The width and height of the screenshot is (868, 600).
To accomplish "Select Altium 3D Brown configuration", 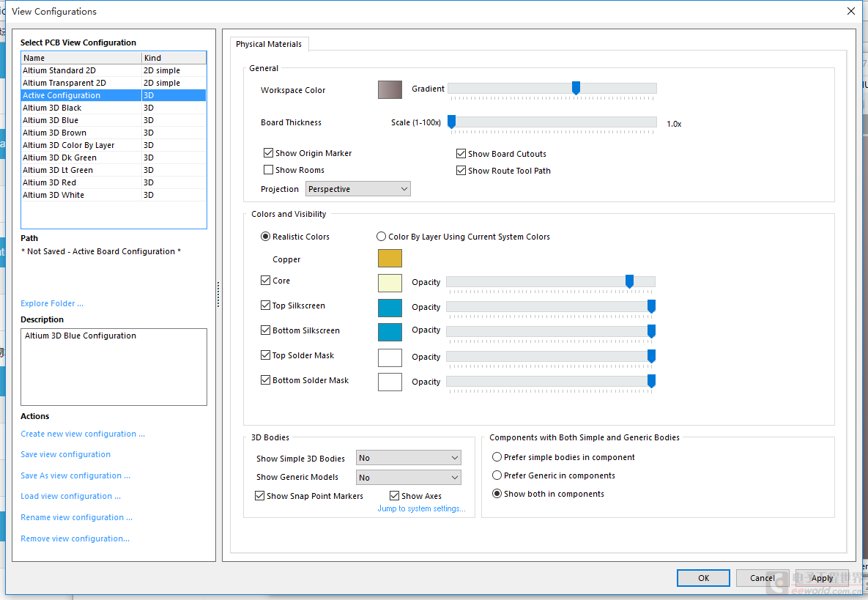I will tap(114, 133).
